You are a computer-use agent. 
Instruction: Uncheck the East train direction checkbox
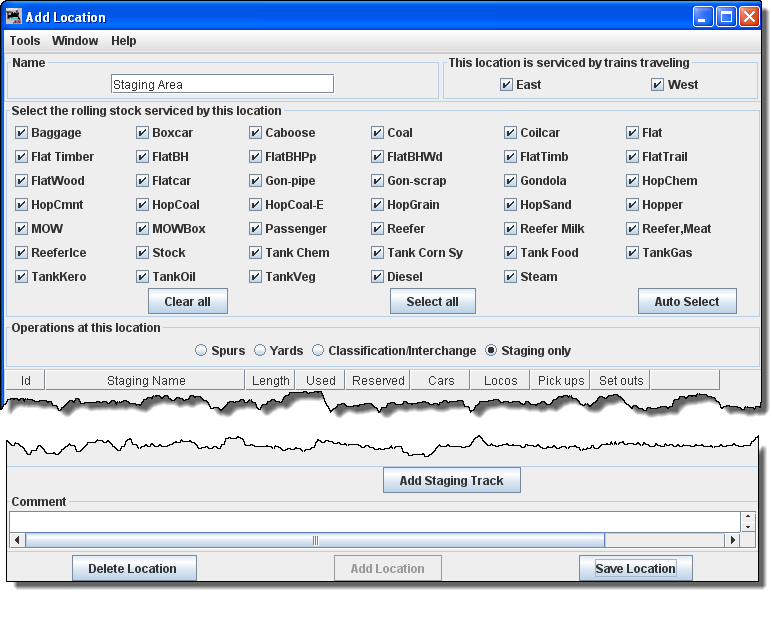(x=507, y=85)
